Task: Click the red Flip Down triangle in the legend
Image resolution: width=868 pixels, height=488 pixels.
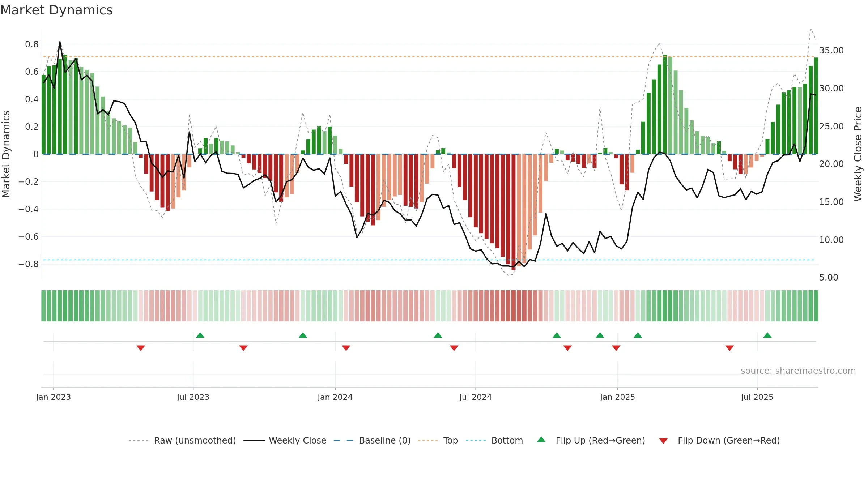Action: click(663, 441)
